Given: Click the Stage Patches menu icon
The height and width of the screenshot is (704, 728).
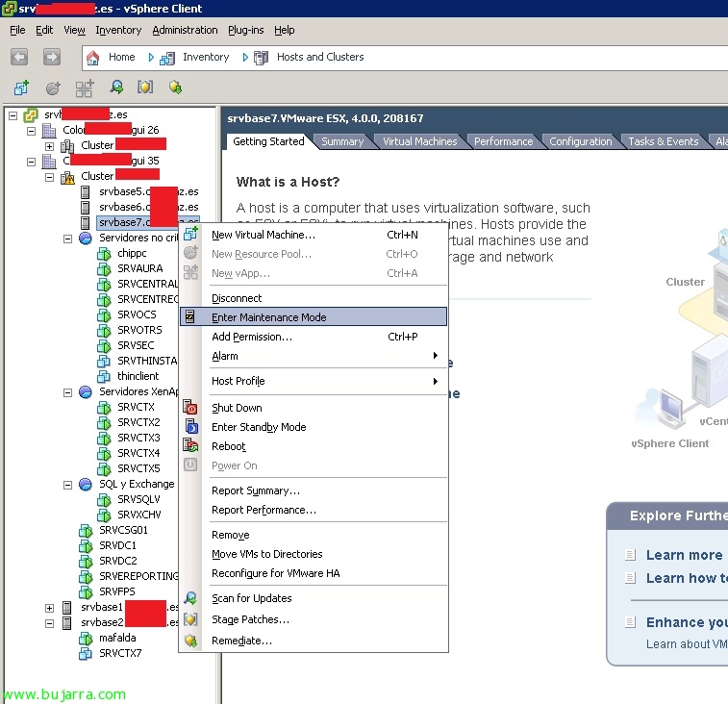Looking at the screenshot, I should [x=190, y=619].
